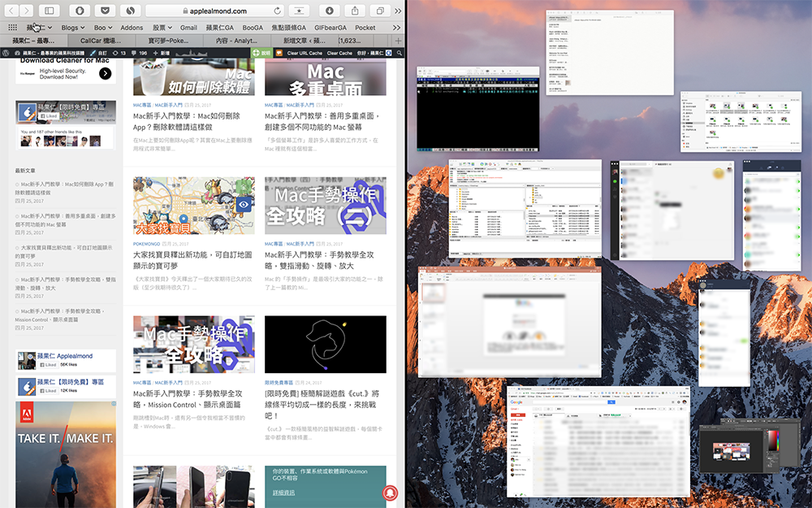The width and height of the screenshot is (812, 508).
Task: Open the 自訂 customize link in admin bar
Action: tap(98, 53)
